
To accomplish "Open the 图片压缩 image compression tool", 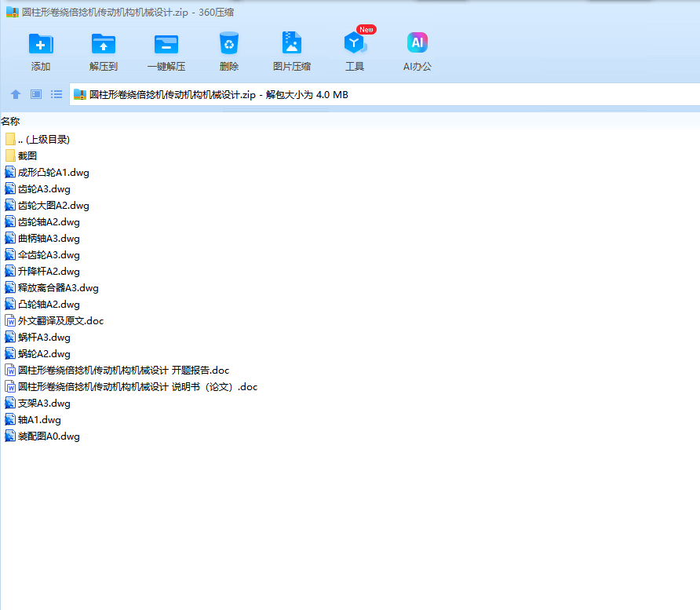I will [x=291, y=43].
